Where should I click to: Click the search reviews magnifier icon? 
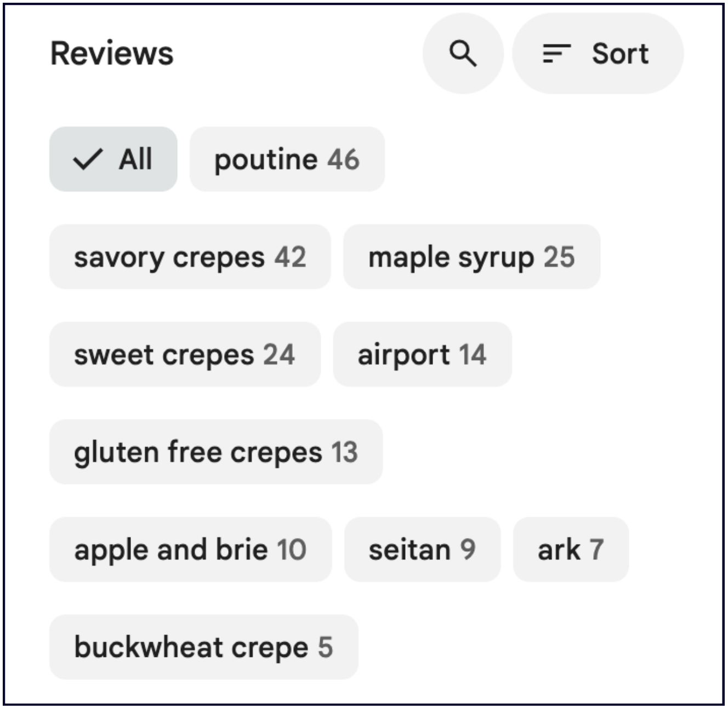click(463, 54)
